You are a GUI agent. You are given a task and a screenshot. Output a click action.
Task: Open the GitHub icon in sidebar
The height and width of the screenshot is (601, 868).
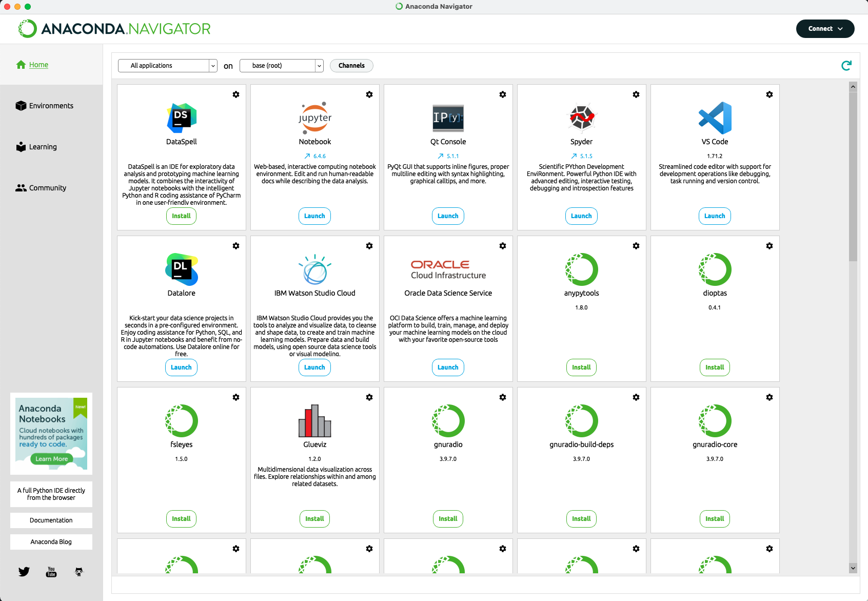[78, 572]
